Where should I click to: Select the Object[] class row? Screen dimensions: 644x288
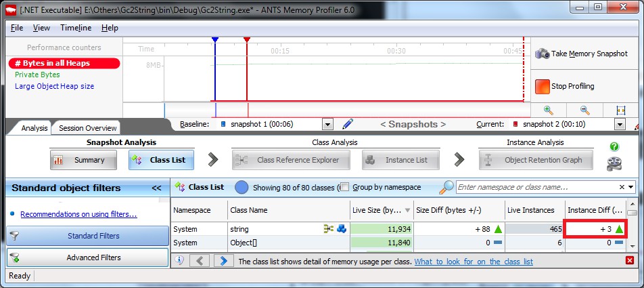coord(398,243)
